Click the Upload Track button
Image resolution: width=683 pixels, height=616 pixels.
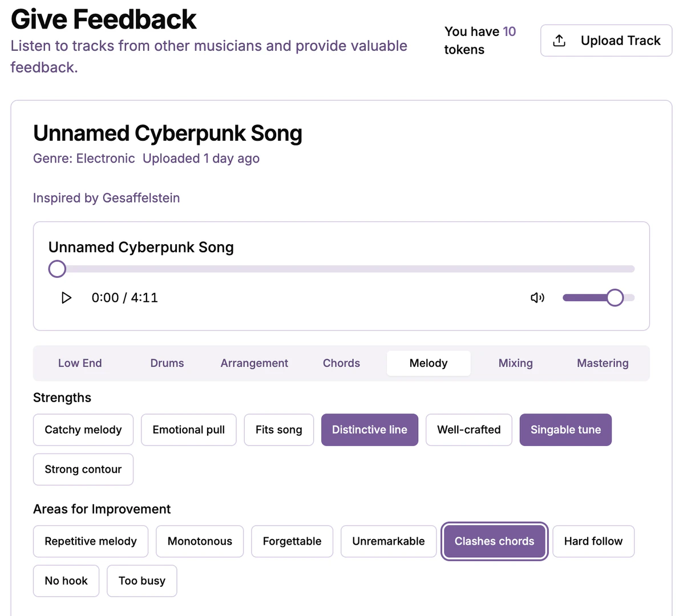pos(606,40)
